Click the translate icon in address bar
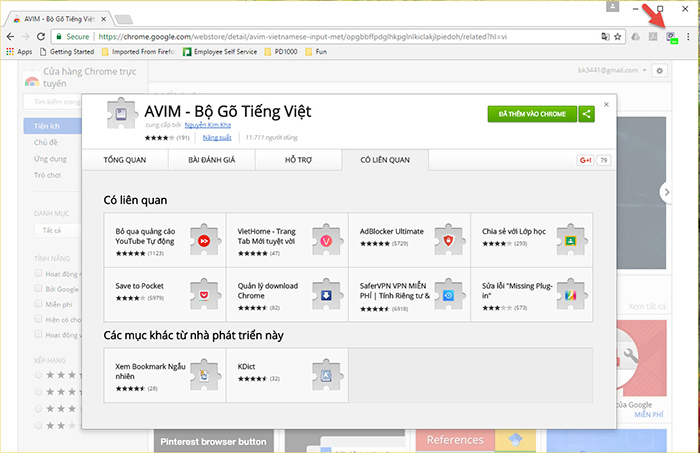The height and width of the screenshot is (453, 700). click(x=605, y=37)
